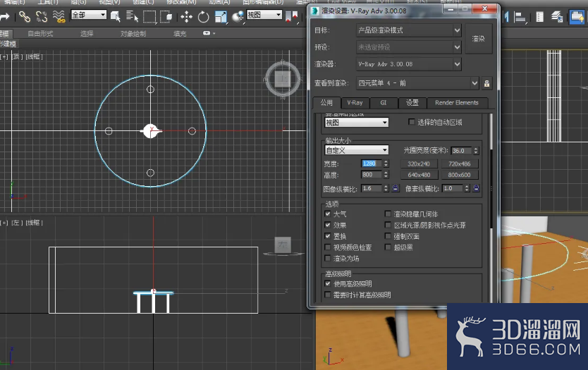Image resolution: width=588 pixels, height=370 pixels.
Task: Choose the Rectangular Selection Region tool
Action: coord(149,16)
